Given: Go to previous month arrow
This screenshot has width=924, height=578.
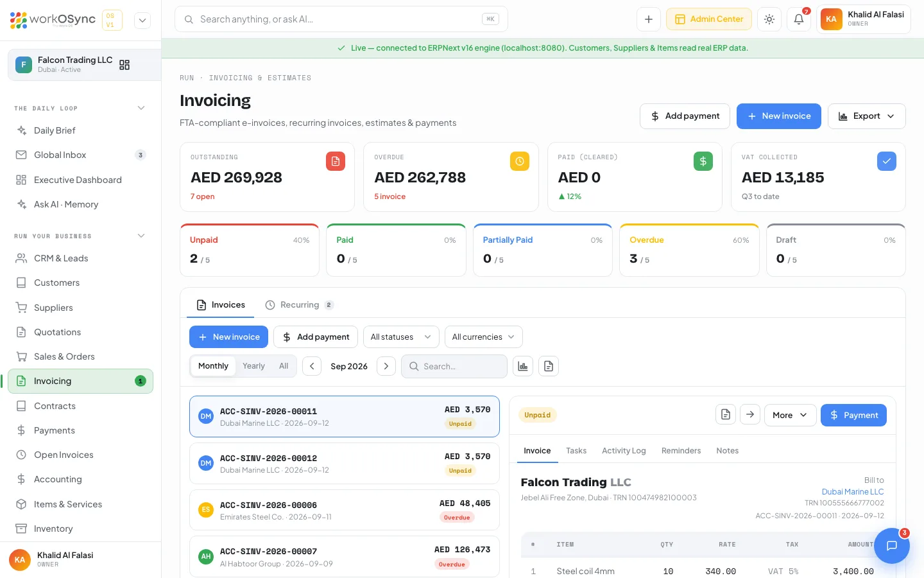Looking at the screenshot, I should pyautogui.click(x=312, y=366).
